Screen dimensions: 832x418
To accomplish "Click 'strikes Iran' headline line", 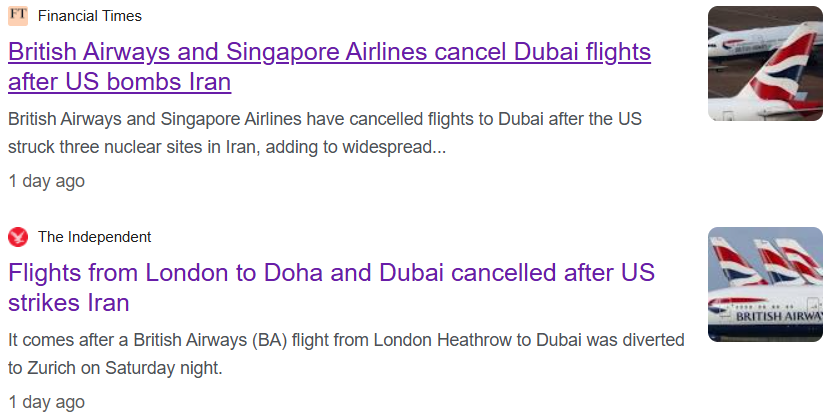I will click(x=68, y=303).
